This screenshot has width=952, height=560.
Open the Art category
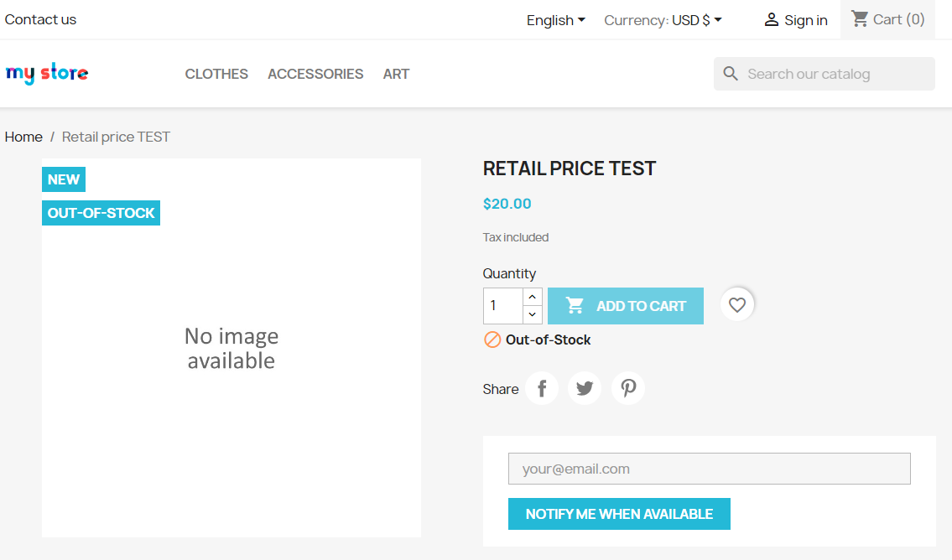point(396,74)
